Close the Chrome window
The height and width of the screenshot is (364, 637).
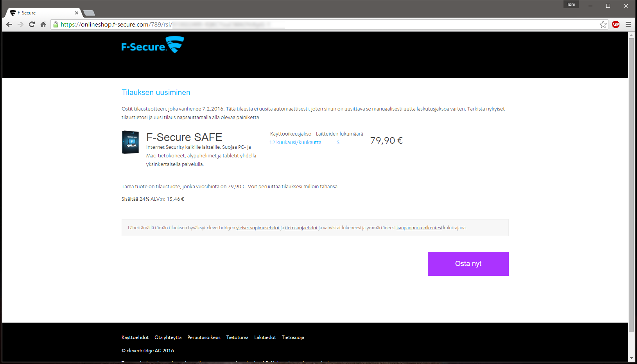(x=626, y=6)
